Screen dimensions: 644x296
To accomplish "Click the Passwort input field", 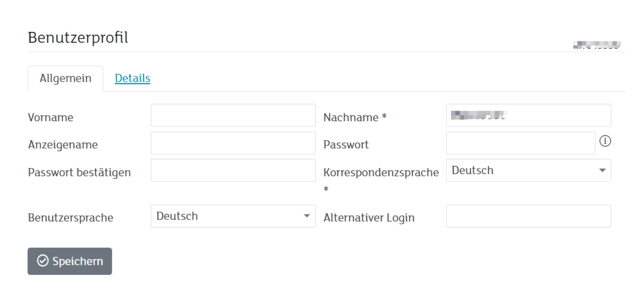I will pos(520,143).
